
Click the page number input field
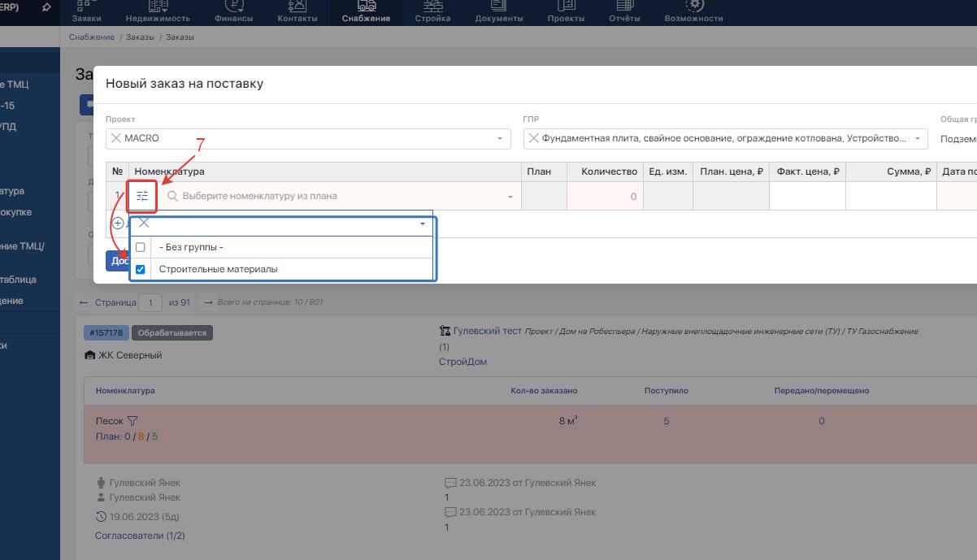click(150, 302)
